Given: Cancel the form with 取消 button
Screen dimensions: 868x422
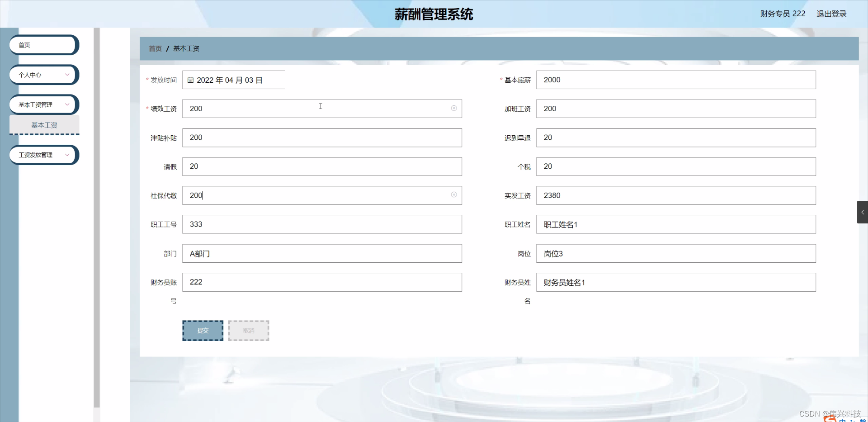Looking at the screenshot, I should 248,330.
